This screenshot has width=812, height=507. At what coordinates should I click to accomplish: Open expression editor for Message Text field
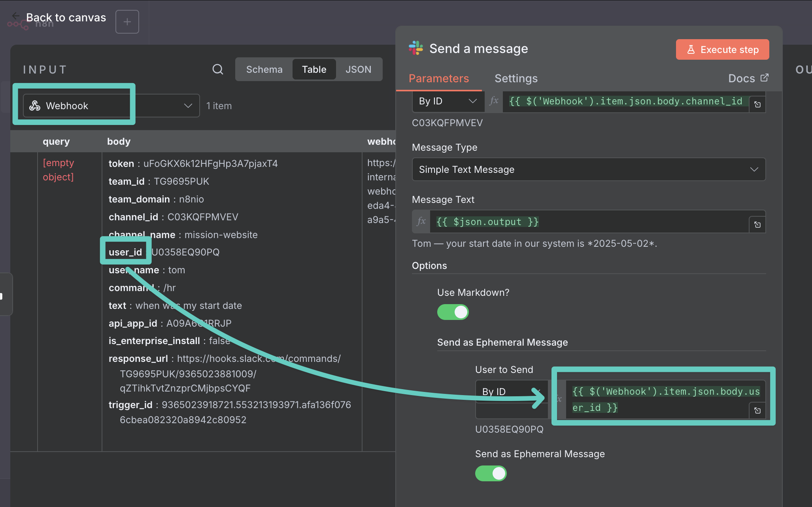click(757, 225)
